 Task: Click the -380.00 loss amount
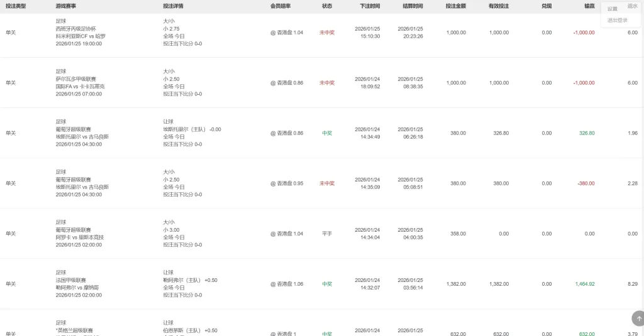(586, 183)
